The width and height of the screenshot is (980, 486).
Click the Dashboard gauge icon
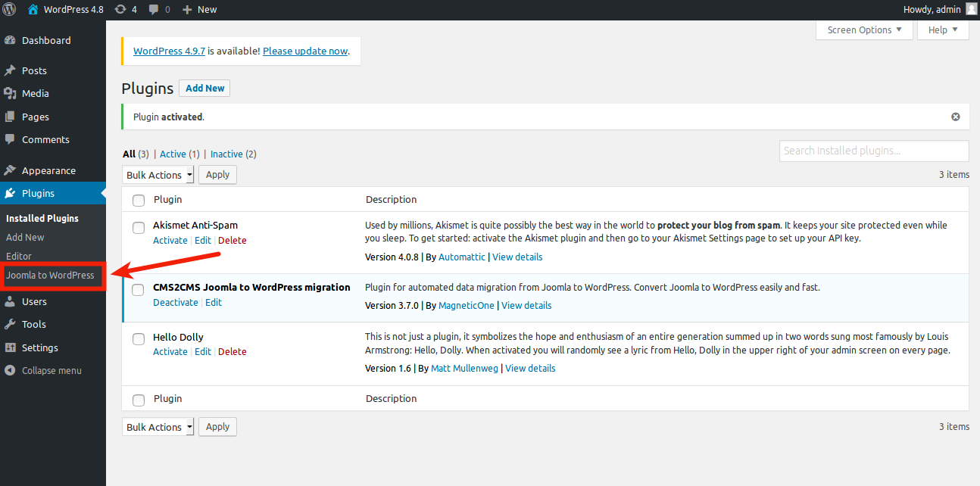[x=10, y=40]
